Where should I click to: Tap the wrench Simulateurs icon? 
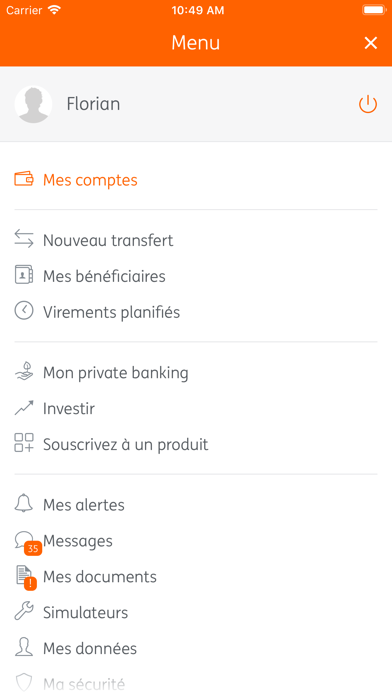coord(24,612)
